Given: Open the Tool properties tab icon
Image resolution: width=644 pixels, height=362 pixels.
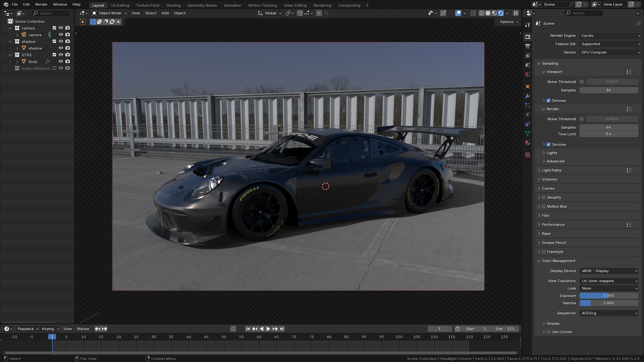Looking at the screenshot, I should [527, 25].
